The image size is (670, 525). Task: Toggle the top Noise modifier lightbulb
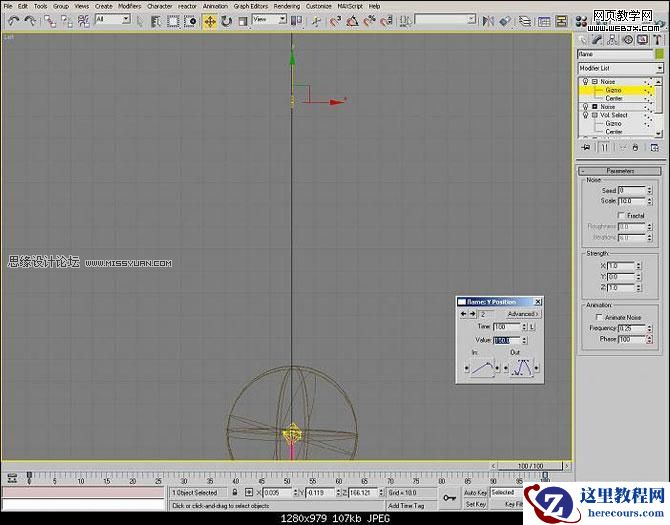pyautogui.click(x=584, y=81)
